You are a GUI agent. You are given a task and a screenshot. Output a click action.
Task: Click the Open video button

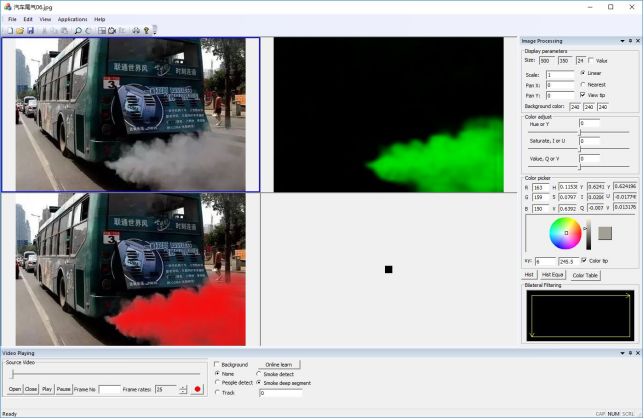pyautogui.click(x=15, y=389)
